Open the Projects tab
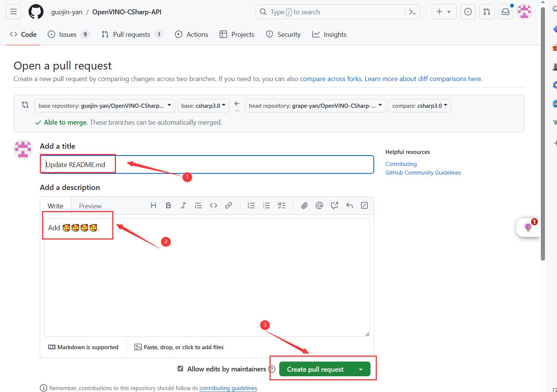557x392 pixels. click(x=237, y=34)
